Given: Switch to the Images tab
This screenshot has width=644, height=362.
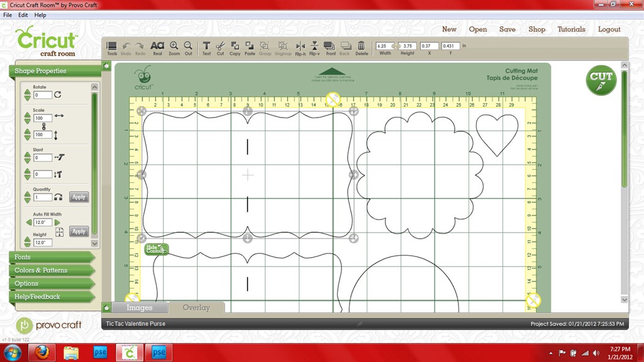Looking at the screenshot, I should (x=139, y=307).
